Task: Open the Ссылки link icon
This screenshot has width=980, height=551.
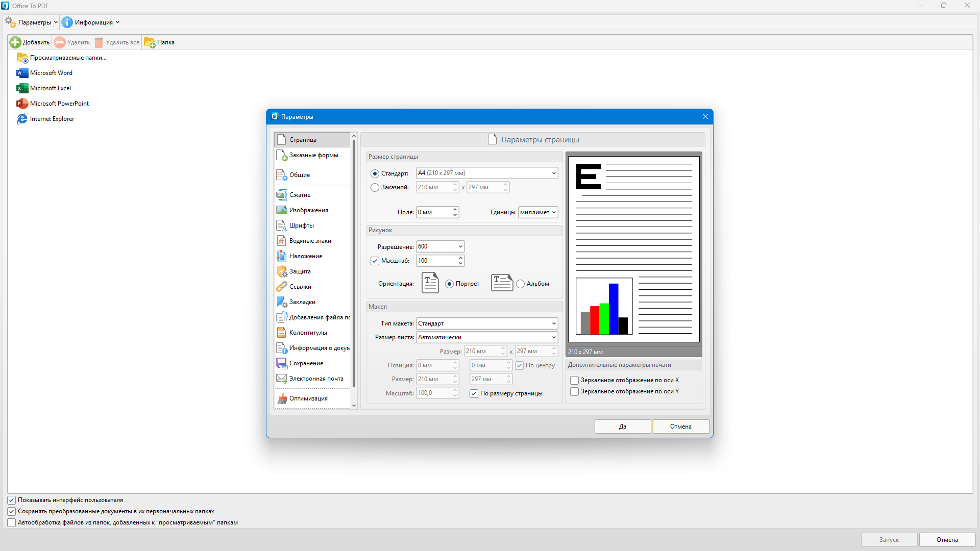Action: pos(281,287)
